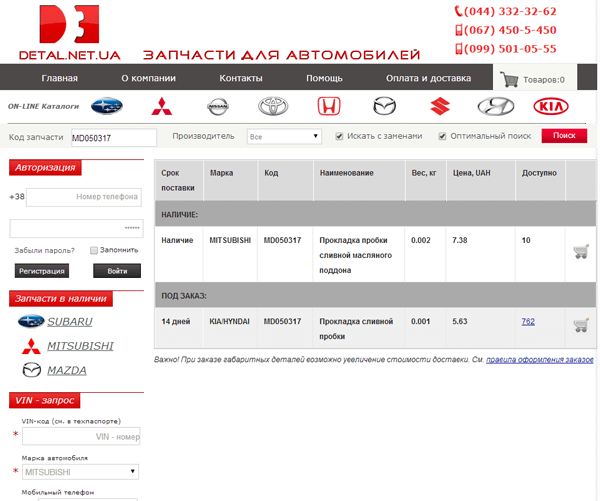Click the 'Код запчасти' input field
This screenshot has width=600, height=501.
click(114, 138)
